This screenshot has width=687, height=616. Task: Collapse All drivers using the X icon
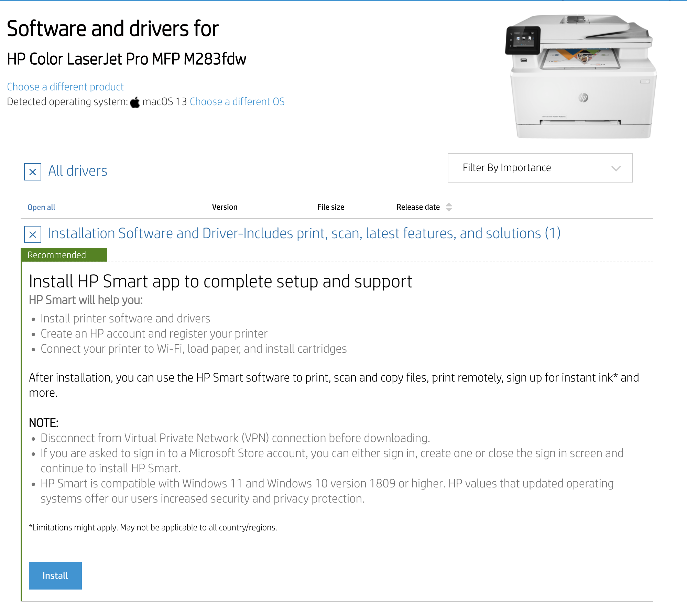[x=33, y=172]
